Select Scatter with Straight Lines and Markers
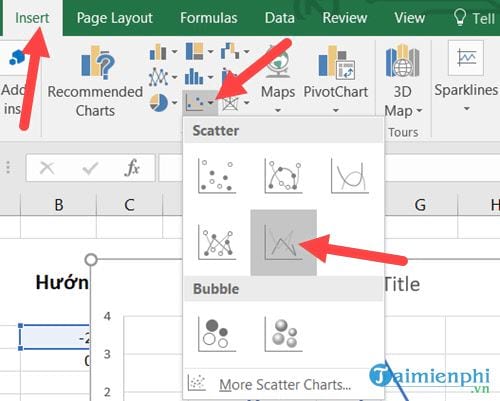Viewport: 500px width, 401px height. 217,242
